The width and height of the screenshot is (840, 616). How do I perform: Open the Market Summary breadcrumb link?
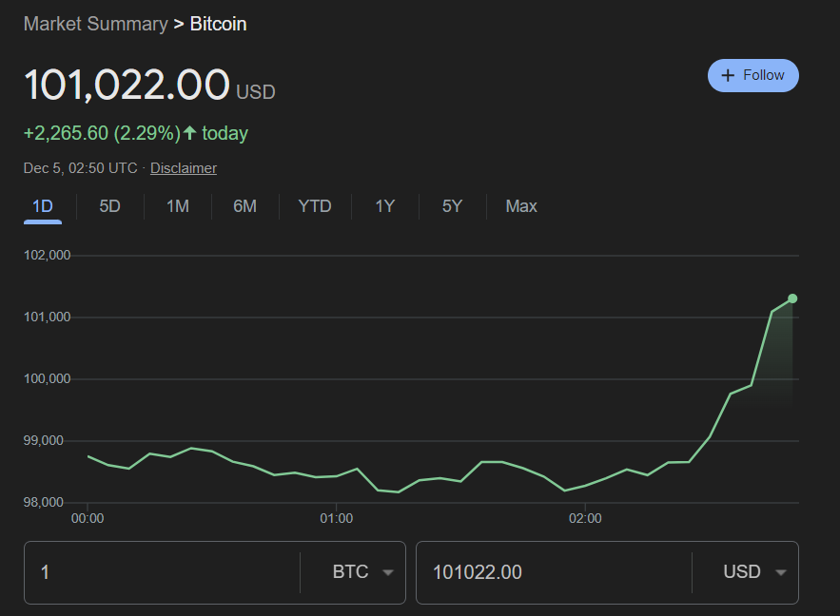tap(96, 24)
